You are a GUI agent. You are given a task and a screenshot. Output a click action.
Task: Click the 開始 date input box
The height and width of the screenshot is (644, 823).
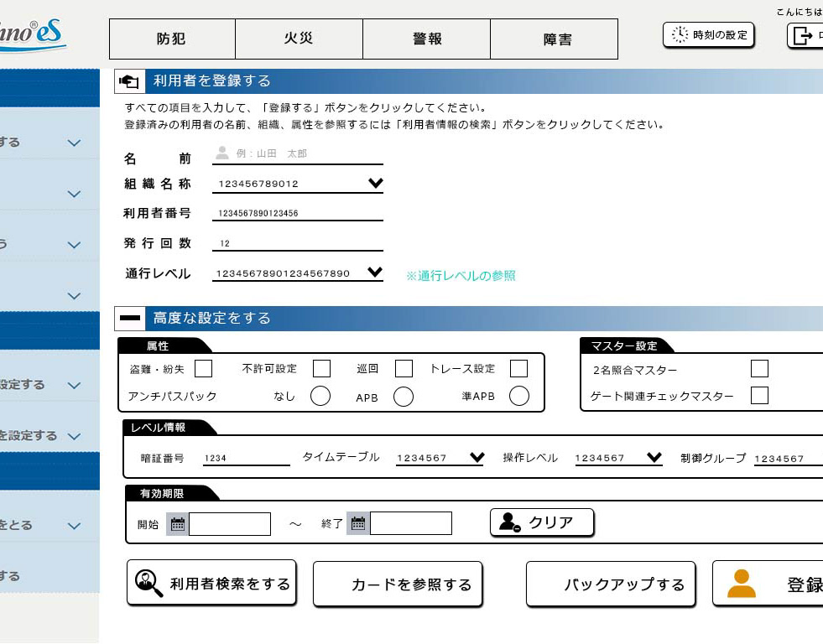[x=230, y=524]
